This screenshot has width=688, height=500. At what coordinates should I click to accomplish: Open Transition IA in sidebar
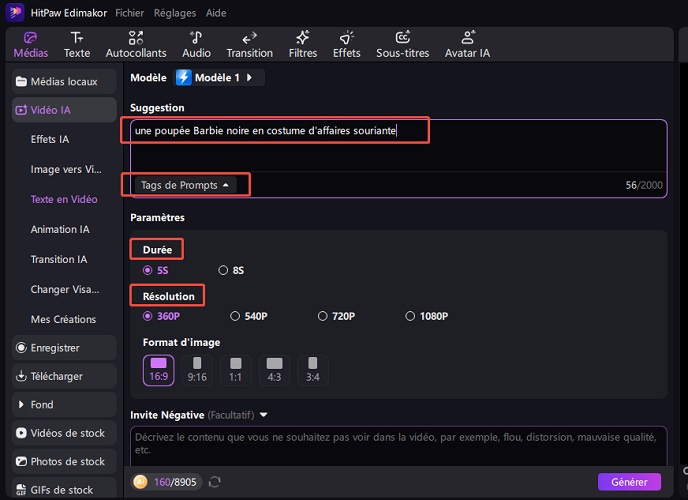coord(59,259)
